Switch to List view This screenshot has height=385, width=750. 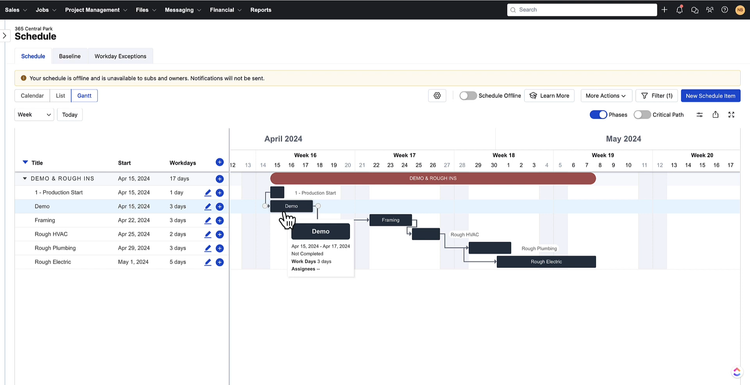tap(60, 96)
